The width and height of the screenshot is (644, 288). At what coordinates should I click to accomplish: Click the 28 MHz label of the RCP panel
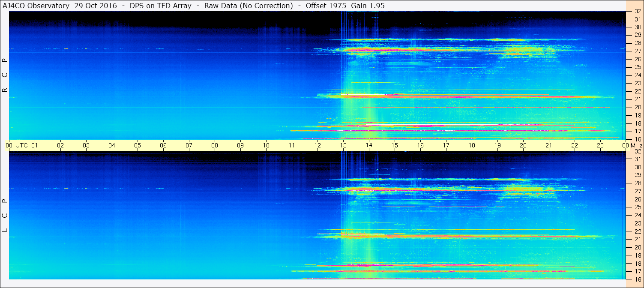tap(637, 43)
